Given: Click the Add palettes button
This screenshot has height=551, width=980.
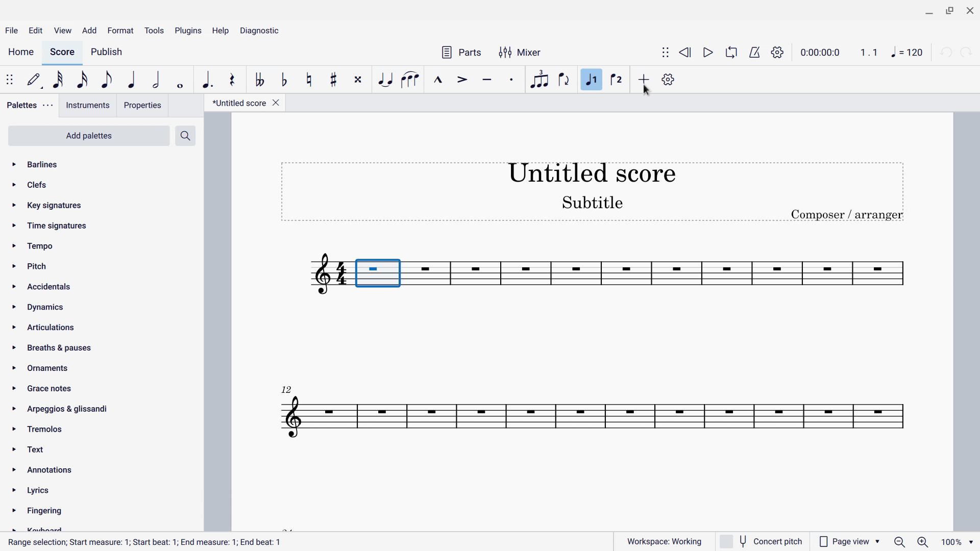Looking at the screenshot, I should (x=89, y=136).
